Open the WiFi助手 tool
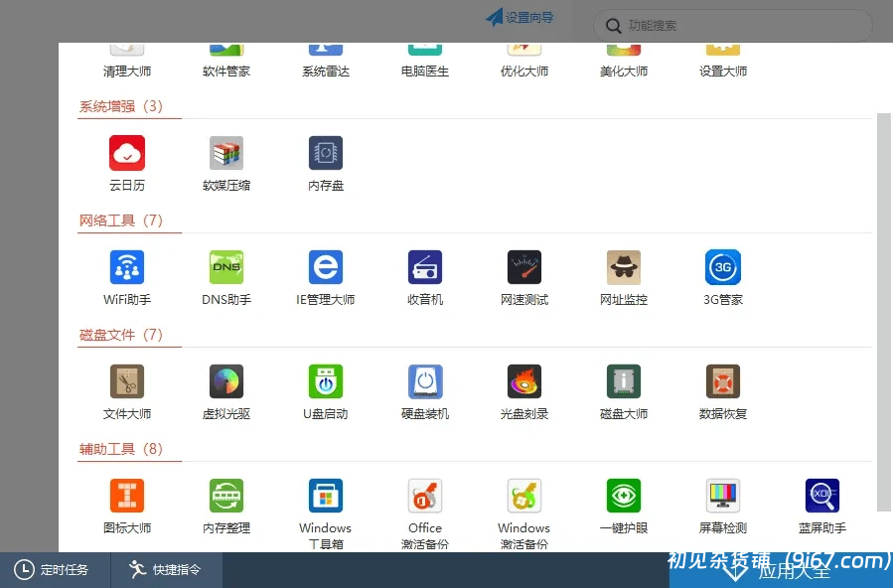Image resolution: width=893 pixels, height=588 pixels. 126,276
